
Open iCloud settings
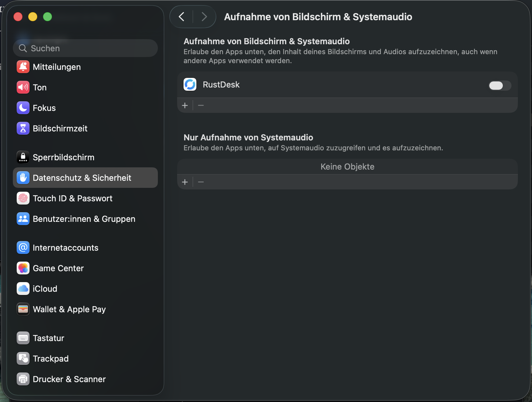tap(45, 289)
